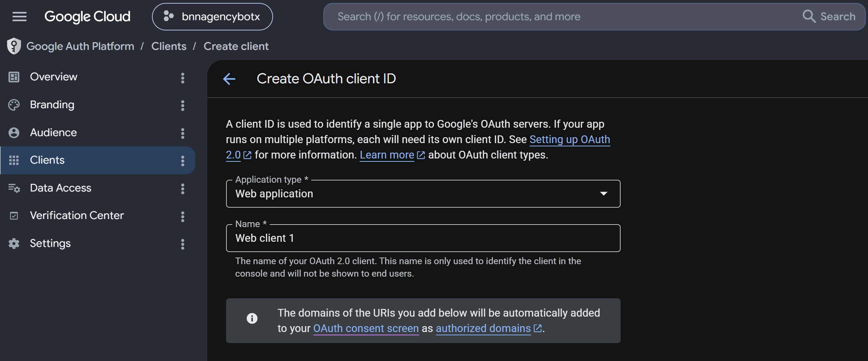
Task: Open the Settings sidebar item
Action: [98, 244]
